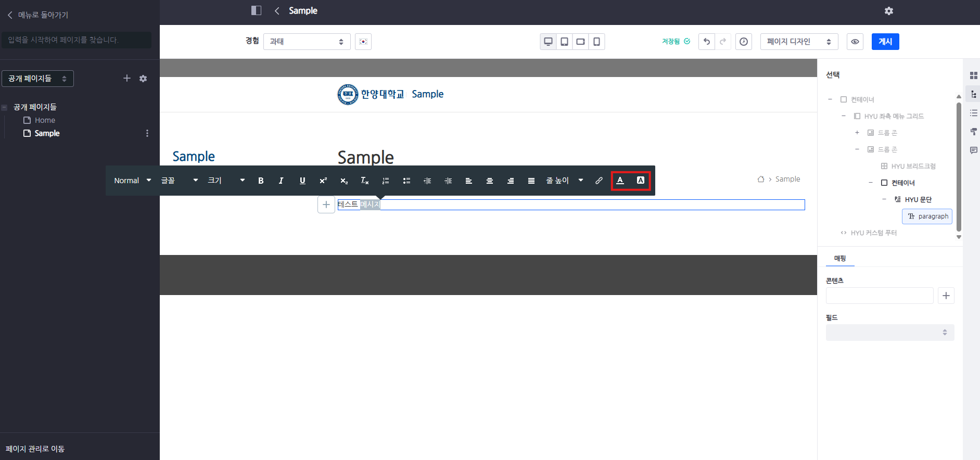Create a numbered list

tap(386, 181)
